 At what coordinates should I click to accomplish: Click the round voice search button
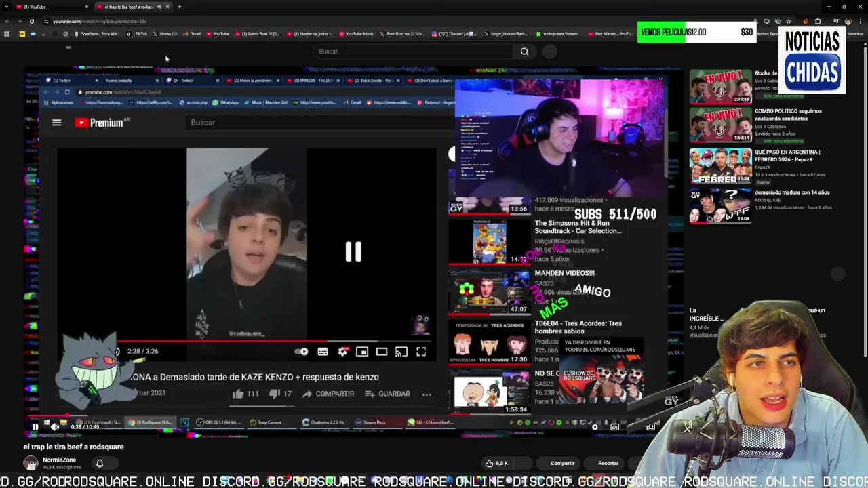click(550, 52)
